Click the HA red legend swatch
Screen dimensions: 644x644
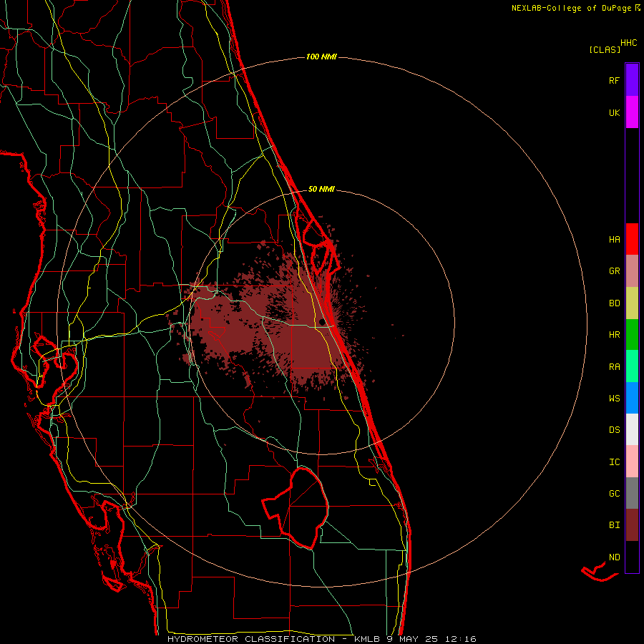tap(632, 239)
